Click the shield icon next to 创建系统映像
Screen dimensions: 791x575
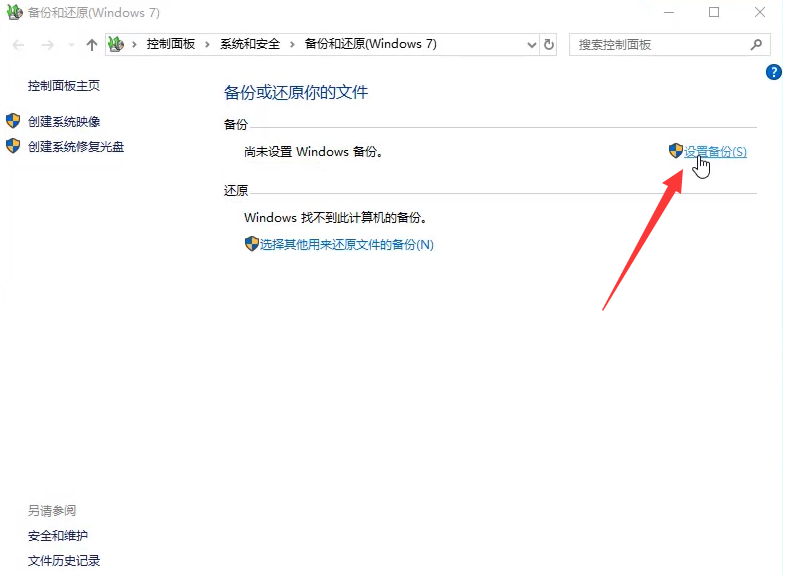tap(13, 121)
